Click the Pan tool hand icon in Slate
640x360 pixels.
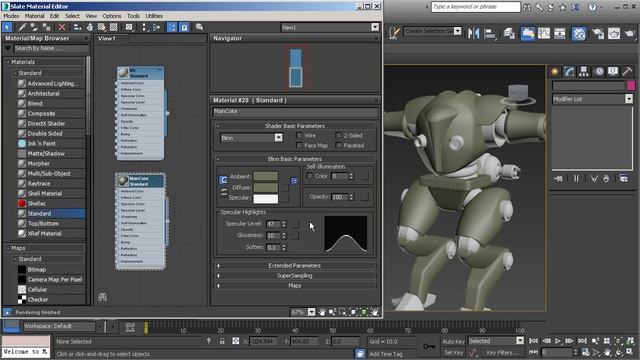[322, 312]
